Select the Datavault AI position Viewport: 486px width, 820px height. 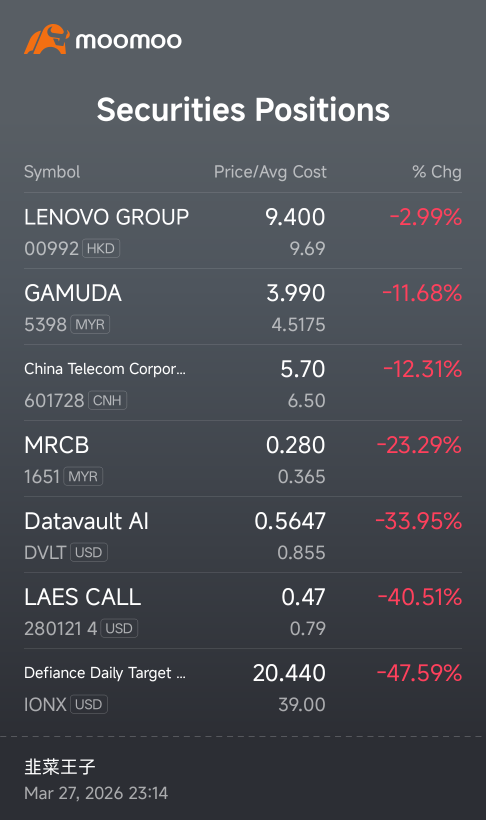point(243,534)
